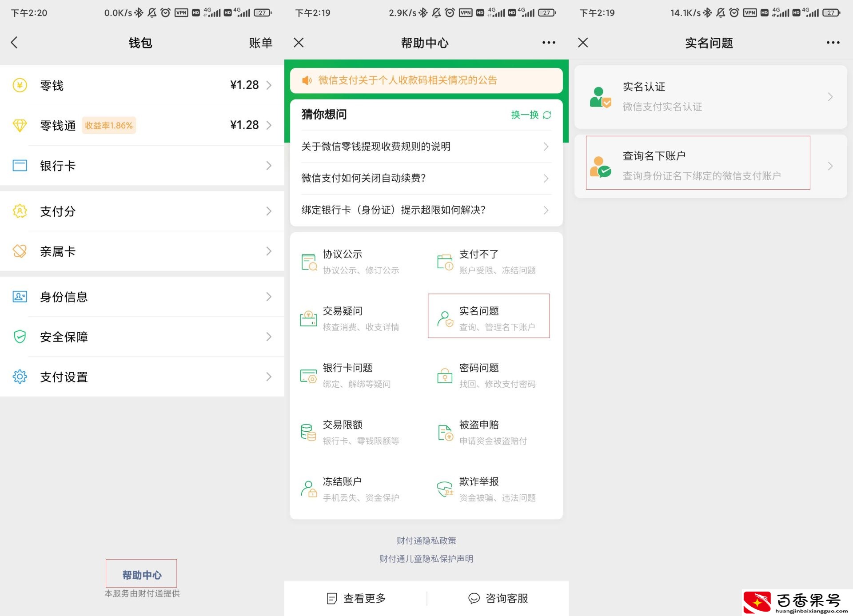Viewport: 853px width, 616px height.
Task: Tap the 零钱 coin icon
Action: [20, 85]
